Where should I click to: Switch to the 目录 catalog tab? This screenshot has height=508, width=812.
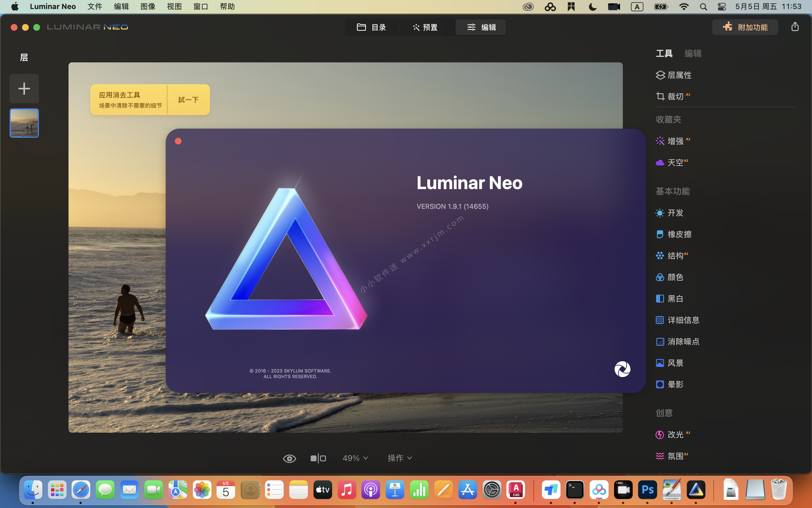(371, 27)
